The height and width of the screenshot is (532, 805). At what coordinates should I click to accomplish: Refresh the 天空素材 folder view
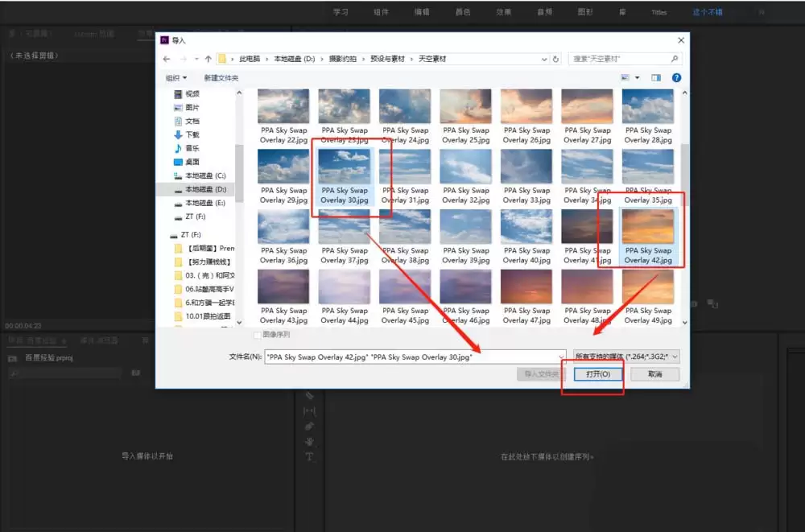tap(555, 59)
